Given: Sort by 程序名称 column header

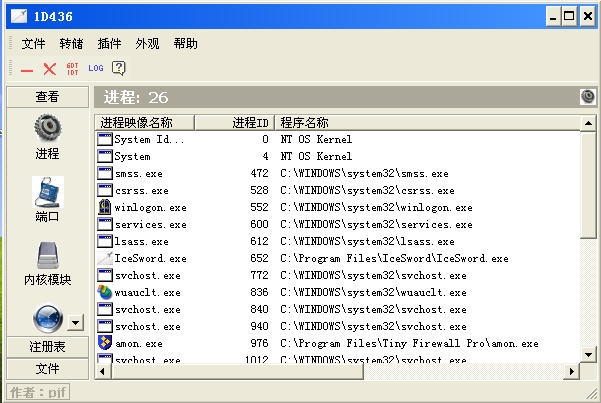Looking at the screenshot, I should (x=427, y=123).
